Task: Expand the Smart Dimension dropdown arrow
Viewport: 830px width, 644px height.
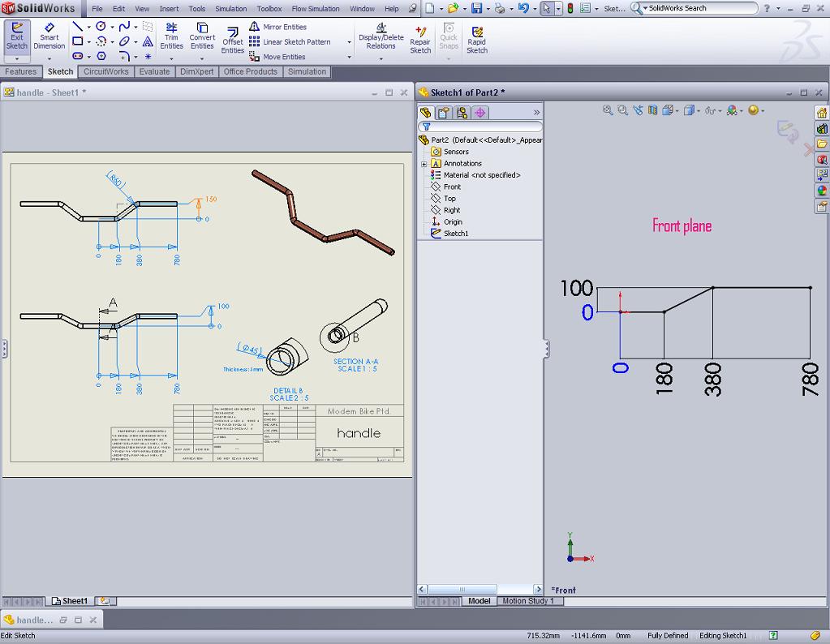Action: point(49,58)
